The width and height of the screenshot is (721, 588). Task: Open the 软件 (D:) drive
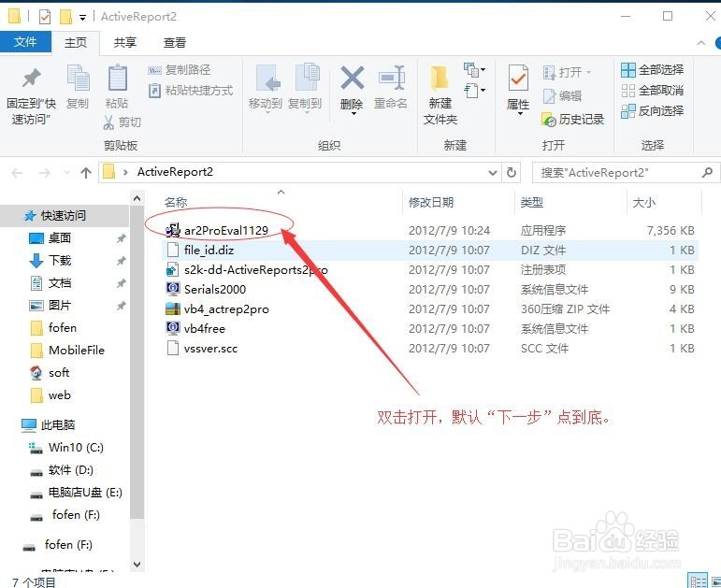(62, 470)
